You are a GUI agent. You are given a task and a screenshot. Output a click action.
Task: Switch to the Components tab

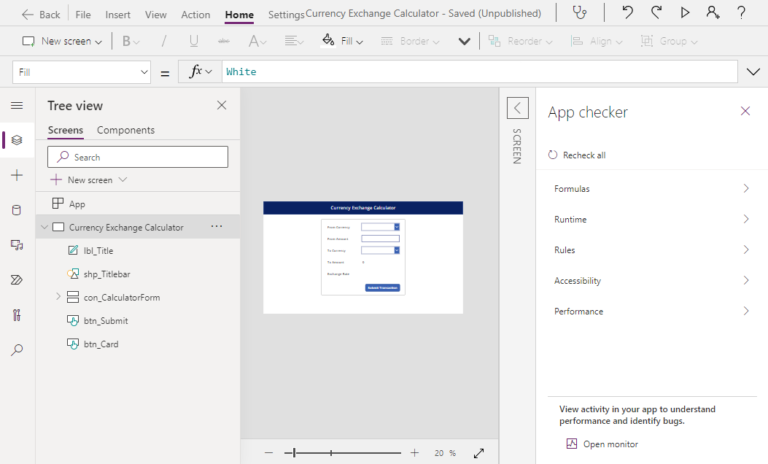tap(126, 130)
